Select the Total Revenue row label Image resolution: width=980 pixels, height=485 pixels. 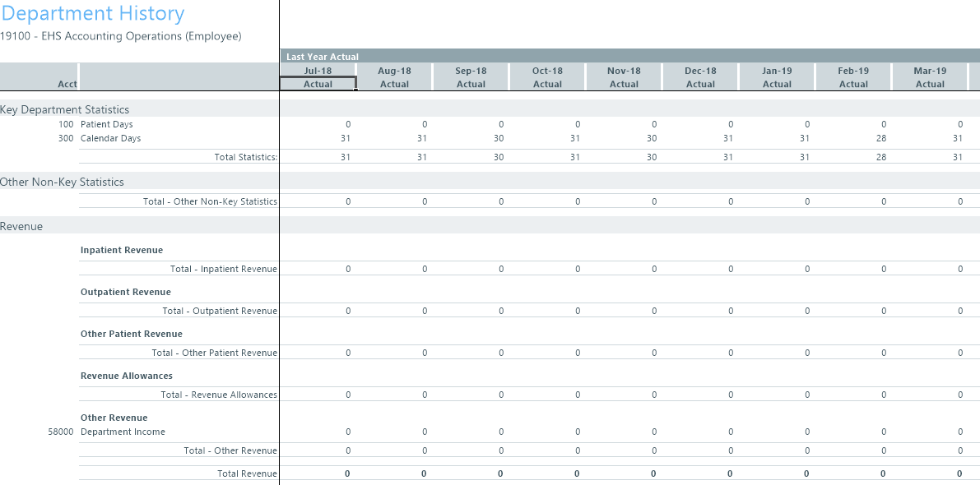coord(247,473)
